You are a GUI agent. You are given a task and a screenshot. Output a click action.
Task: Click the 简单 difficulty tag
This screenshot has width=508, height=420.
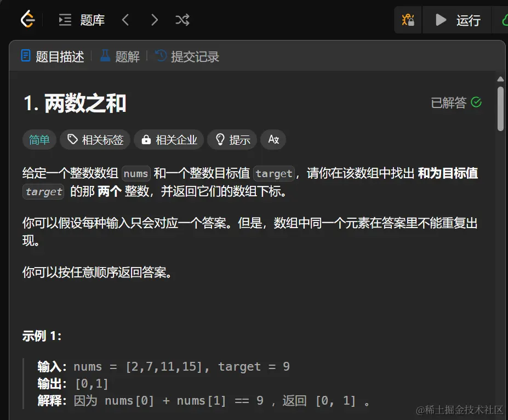point(39,140)
